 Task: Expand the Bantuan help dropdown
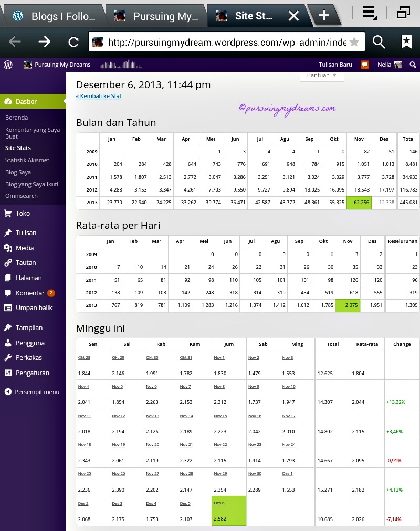[x=322, y=76]
